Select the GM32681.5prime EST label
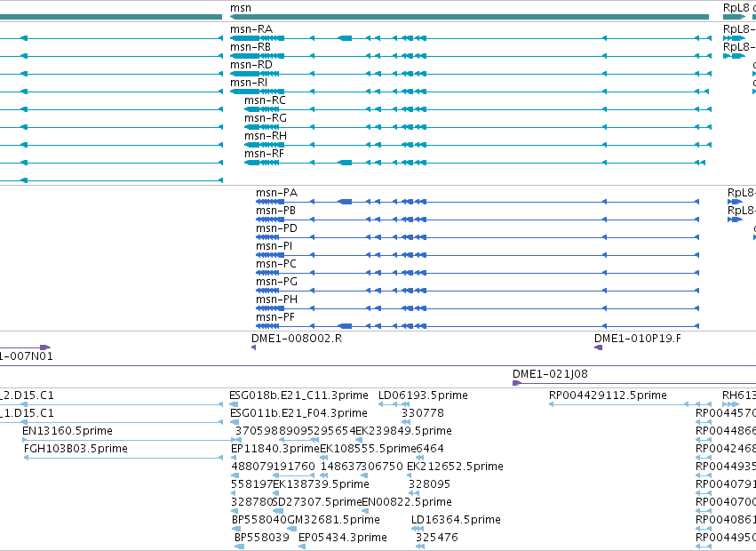Viewport: 756px width, 551px height. (x=334, y=520)
